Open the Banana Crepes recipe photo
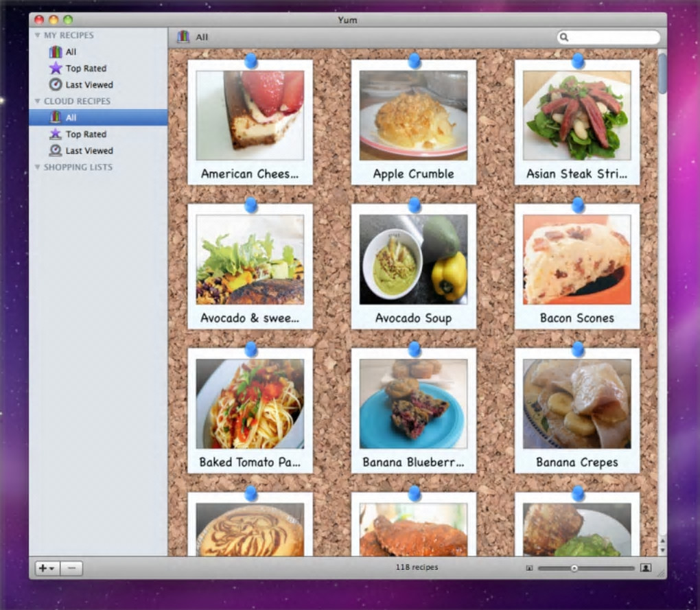 pyautogui.click(x=576, y=403)
